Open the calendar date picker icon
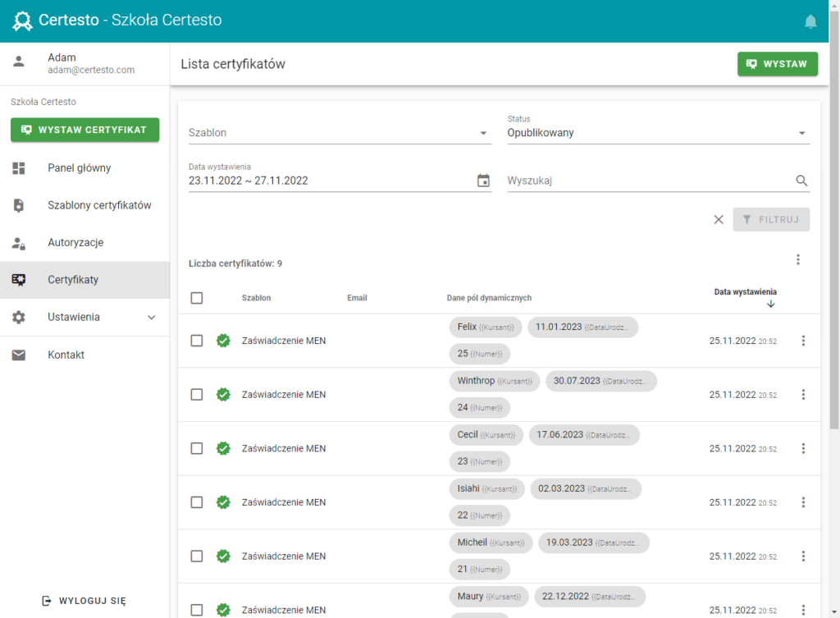The height and width of the screenshot is (618, 840). 483,181
